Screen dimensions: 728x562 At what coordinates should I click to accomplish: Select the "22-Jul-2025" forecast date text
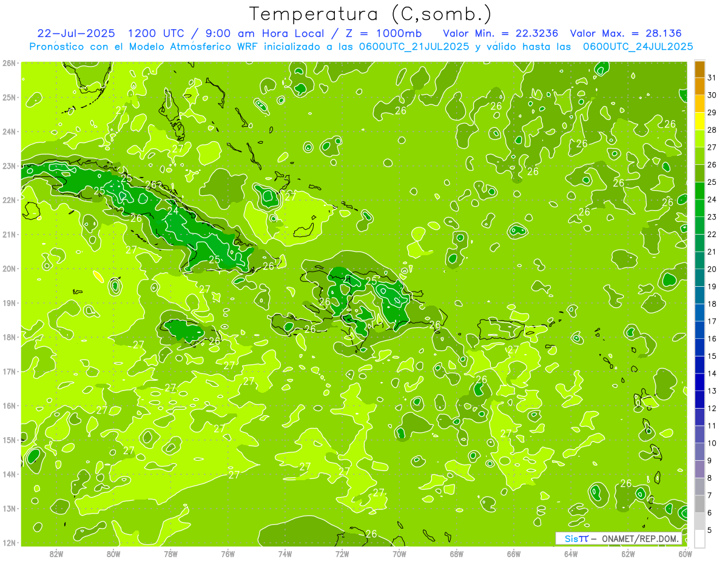(x=75, y=33)
